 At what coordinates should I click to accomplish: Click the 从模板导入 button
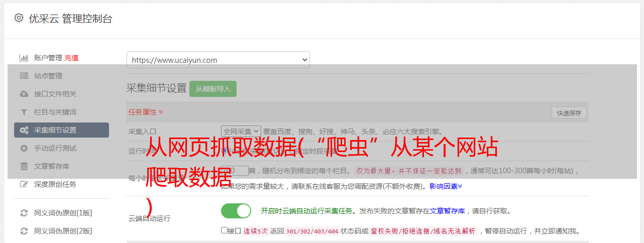tap(213, 89)
